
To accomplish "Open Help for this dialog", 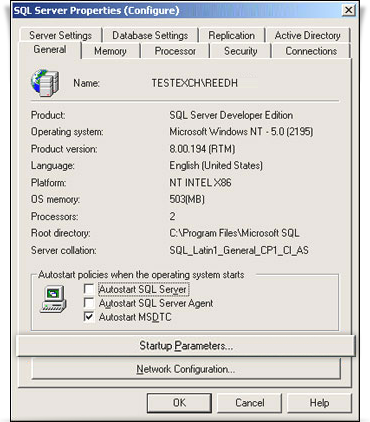I will [319, 403].
